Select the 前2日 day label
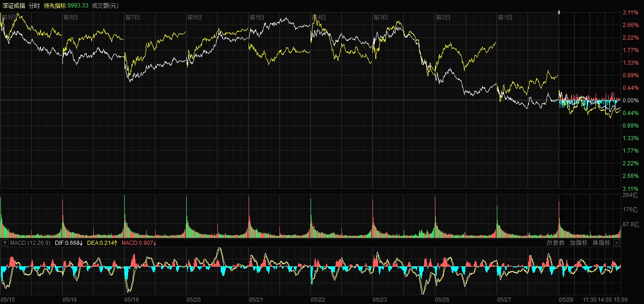This screenshot has width=644, height=304. (x=443, y=17)
